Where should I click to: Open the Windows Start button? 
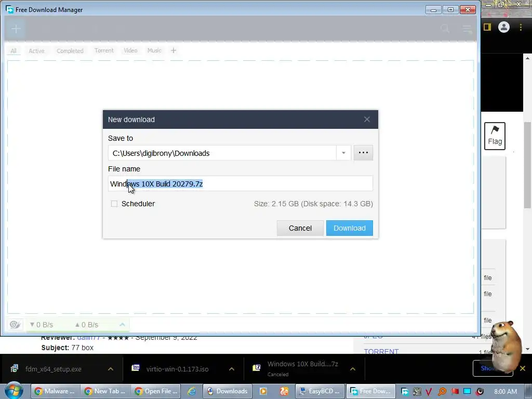14,391
